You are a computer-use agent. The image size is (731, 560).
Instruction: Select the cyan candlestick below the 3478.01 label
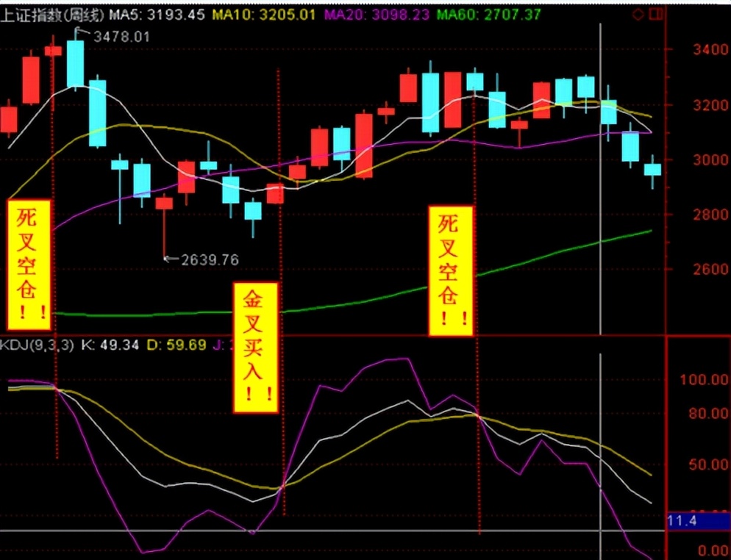[76, 63]
